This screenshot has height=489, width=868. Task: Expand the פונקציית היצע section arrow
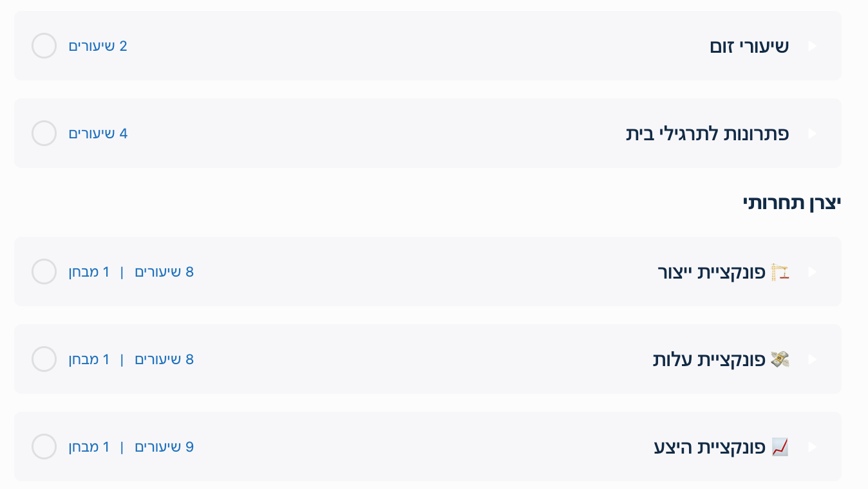(812, 447)
